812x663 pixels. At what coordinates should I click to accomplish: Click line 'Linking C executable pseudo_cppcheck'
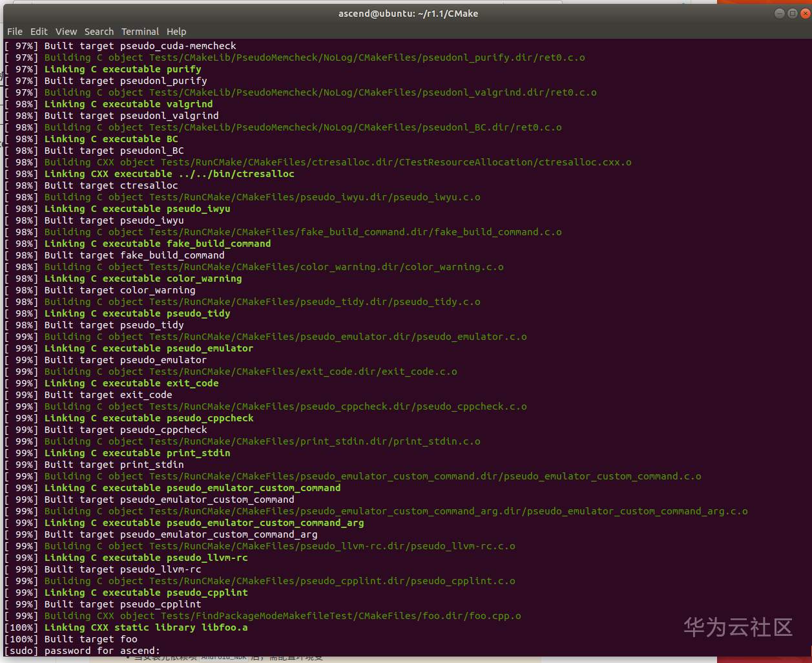[x=129, y=418]
